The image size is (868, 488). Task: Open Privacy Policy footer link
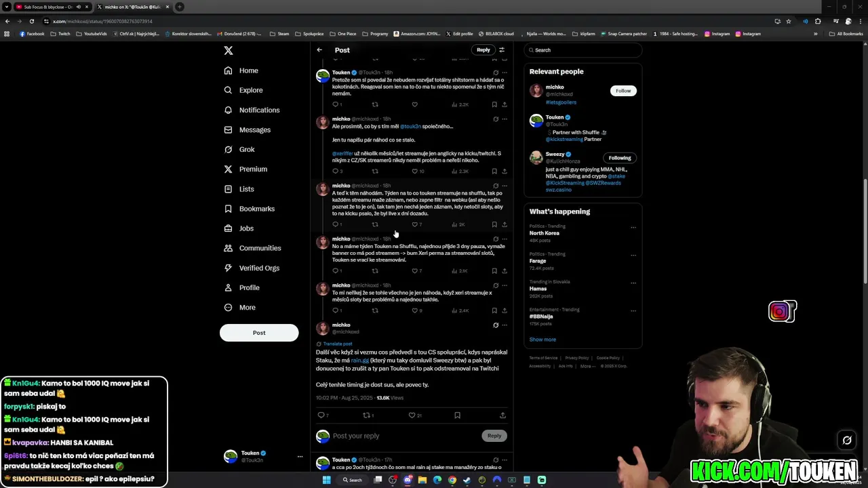pyautogui.click(x=576, y=358)
